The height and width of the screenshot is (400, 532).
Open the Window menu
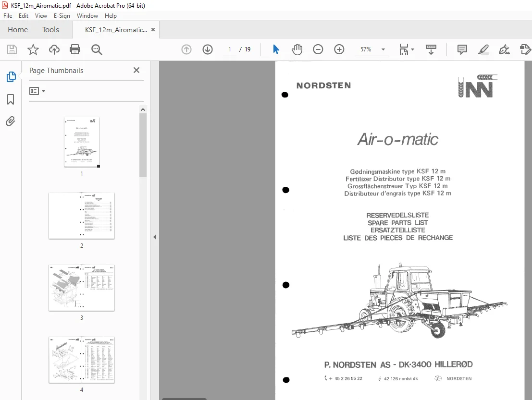[87, 15]
